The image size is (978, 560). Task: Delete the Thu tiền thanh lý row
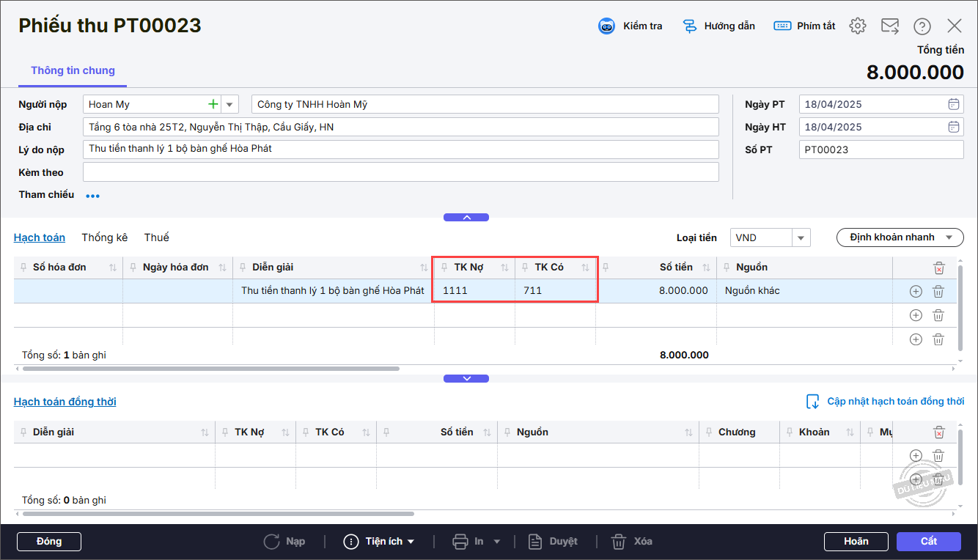coord(938,292)
